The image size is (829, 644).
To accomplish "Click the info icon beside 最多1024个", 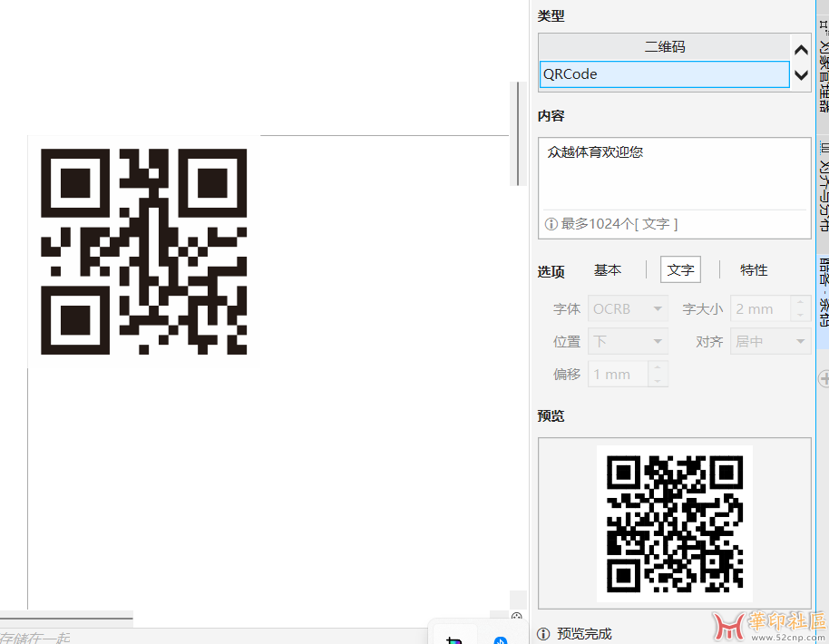I will coord(551,224).
